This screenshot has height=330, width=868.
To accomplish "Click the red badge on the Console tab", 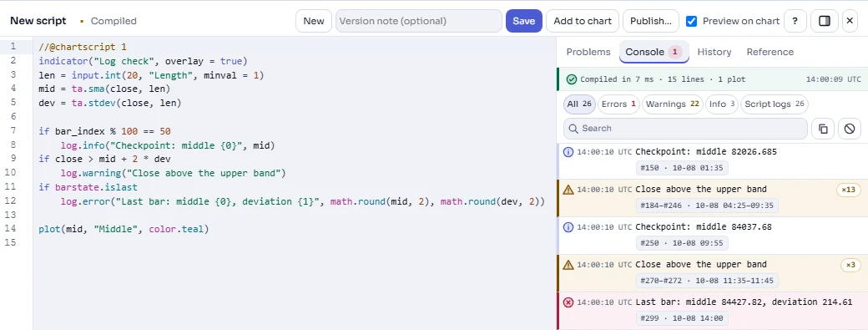I will click(675, 52).
